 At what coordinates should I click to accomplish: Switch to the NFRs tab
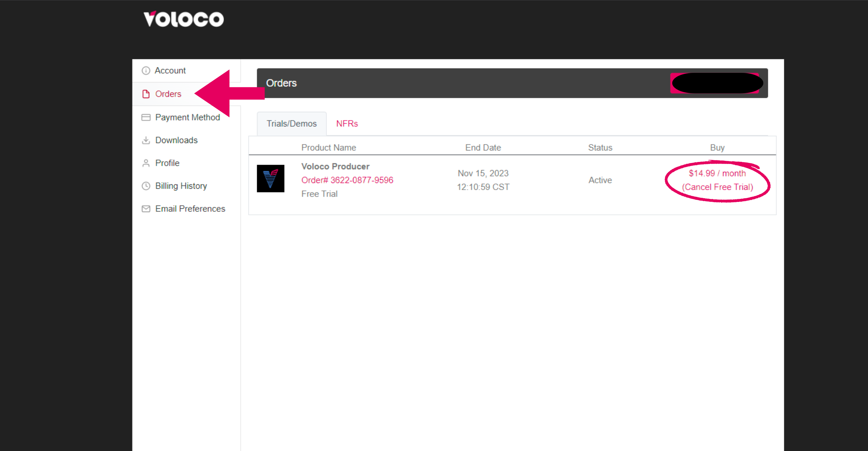347,124
